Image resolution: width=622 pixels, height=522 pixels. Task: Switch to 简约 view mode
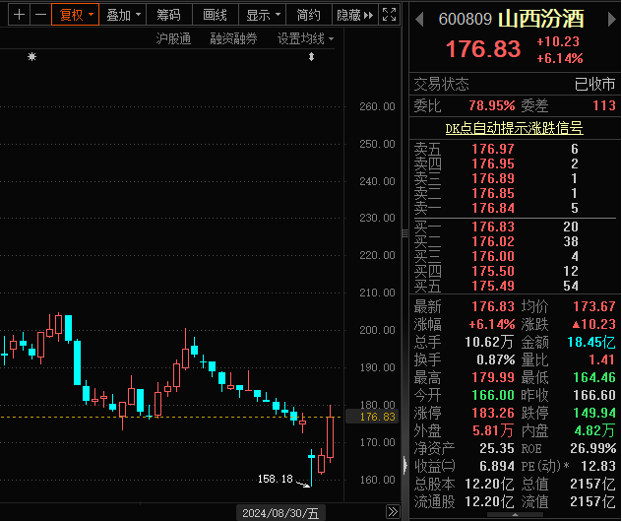[309, 15]
